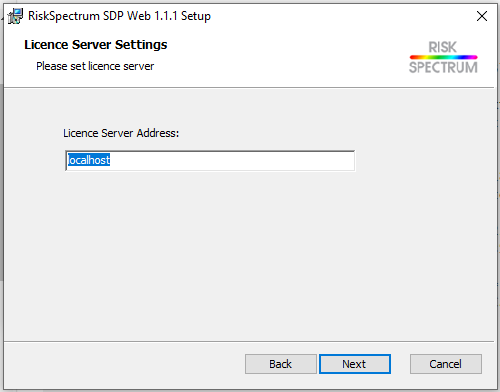Proceed with the Next button
500x392 pixels.
pyautogui.click(x=355, y=364)
